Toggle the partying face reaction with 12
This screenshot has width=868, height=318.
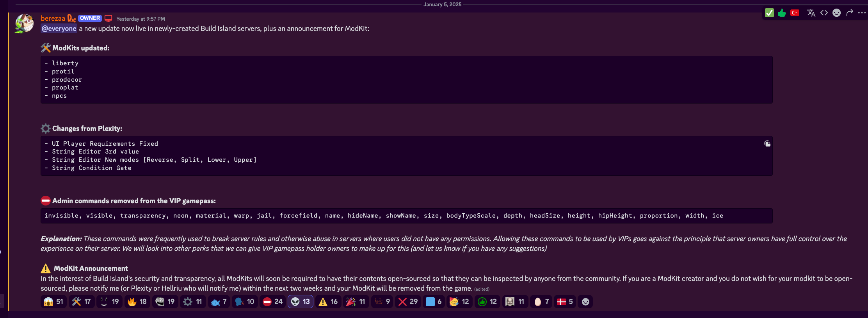tap(459, 302)
